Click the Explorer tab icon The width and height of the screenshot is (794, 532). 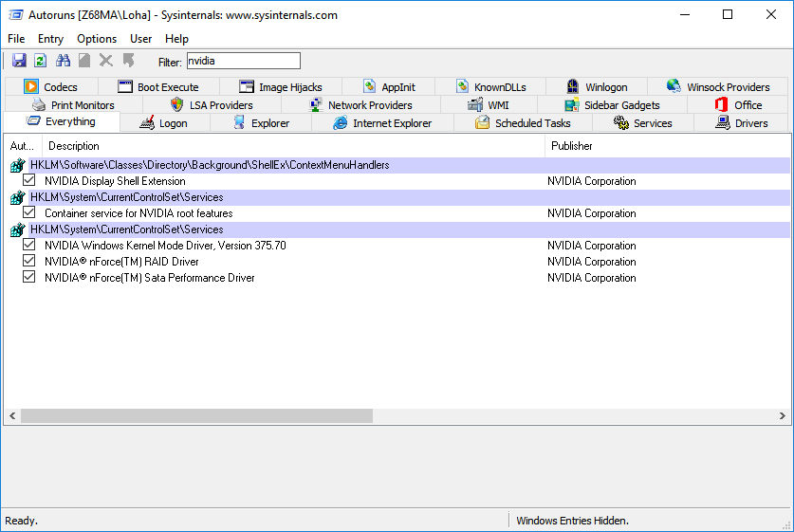click(x=239, y=123)
